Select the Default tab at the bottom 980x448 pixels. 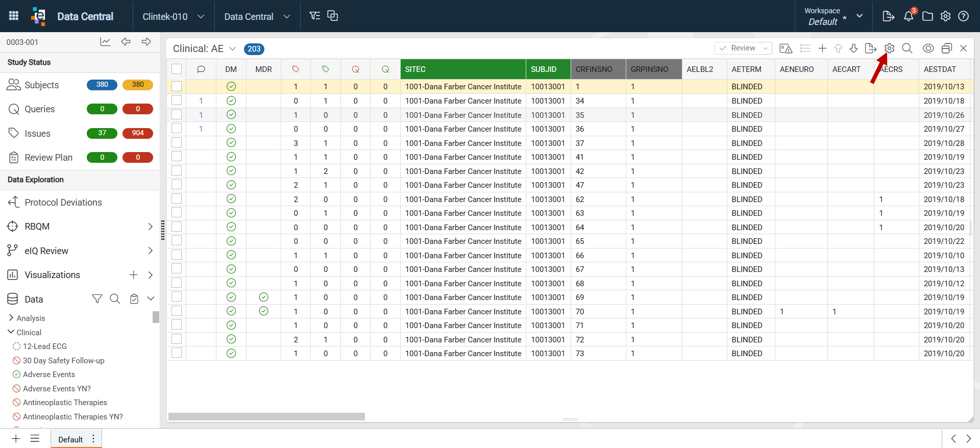tap(70, 439)
